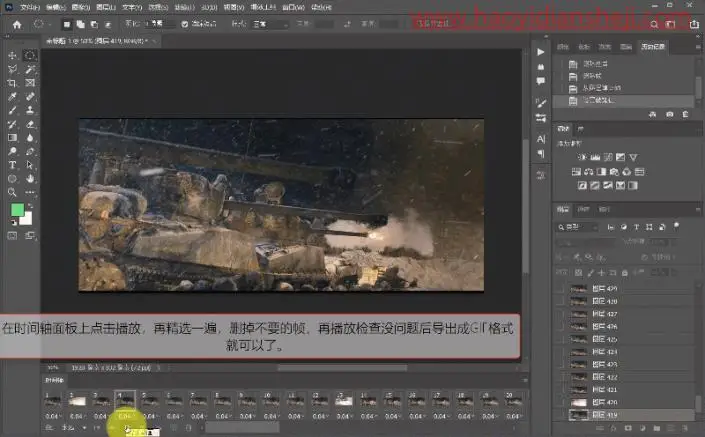Screen dimensions: 705x437
Task: Select the Pen tool
Action: tap(30, 152)
